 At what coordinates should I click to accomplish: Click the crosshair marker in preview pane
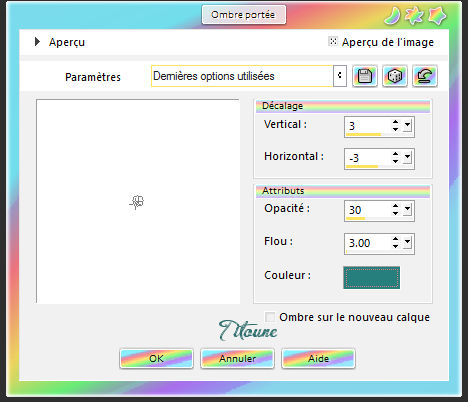pos(137,202)
